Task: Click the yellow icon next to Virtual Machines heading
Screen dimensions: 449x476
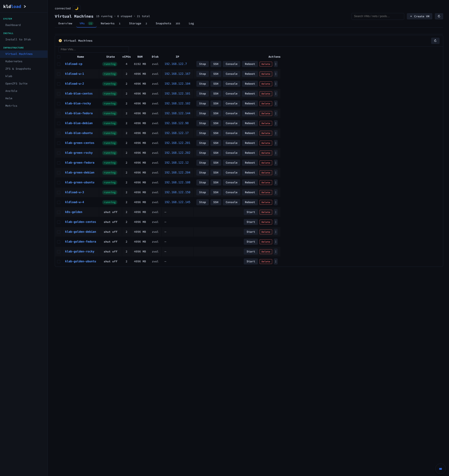Action: tap(60, 41)
